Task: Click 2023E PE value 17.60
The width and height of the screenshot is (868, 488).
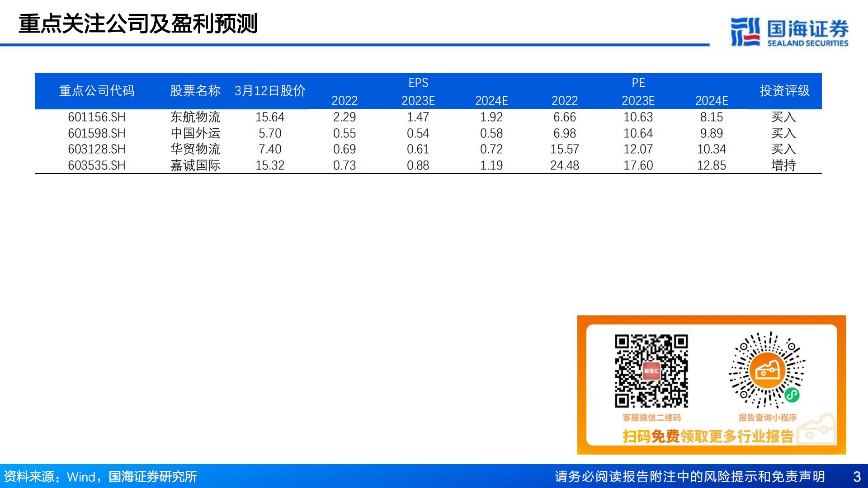Action: point(638,165)
